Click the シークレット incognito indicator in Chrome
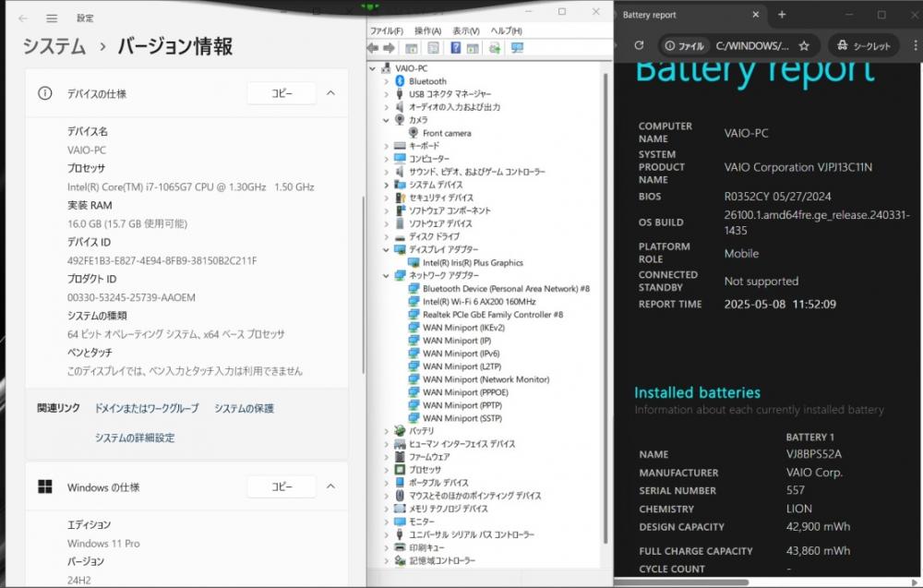The width and height of the screenshot is (923, 588). (x=864, y=46)
